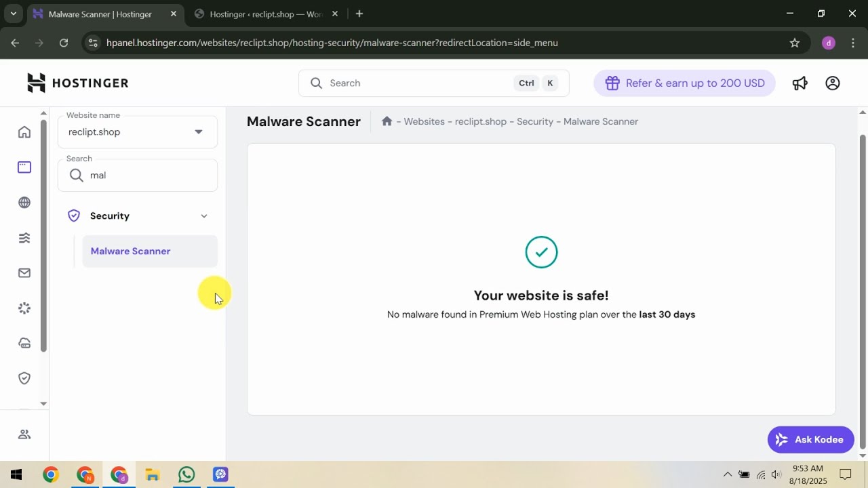Image resolution: width=868 pixels, height=488 pixels.
Task: Click the sidebar search field containing mal
Action: pyautogui.click(x=138, y=176)
